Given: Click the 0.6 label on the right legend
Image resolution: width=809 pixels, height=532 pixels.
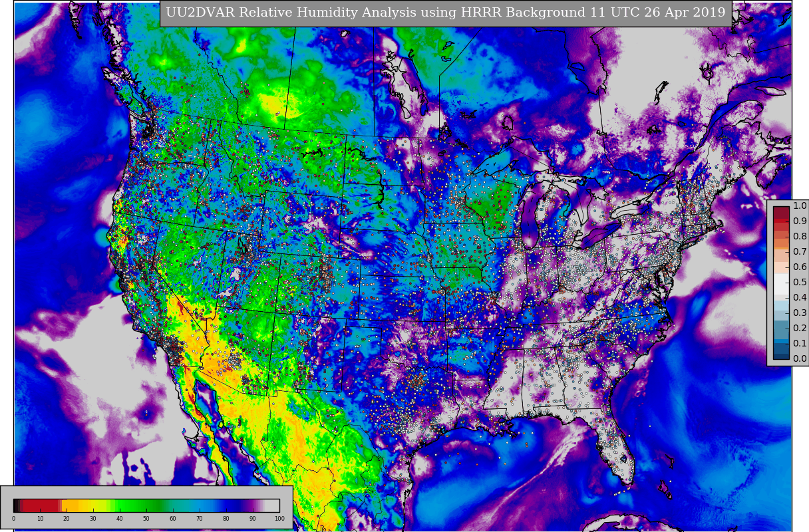Looking at the screenshot, I should [800, 267].
